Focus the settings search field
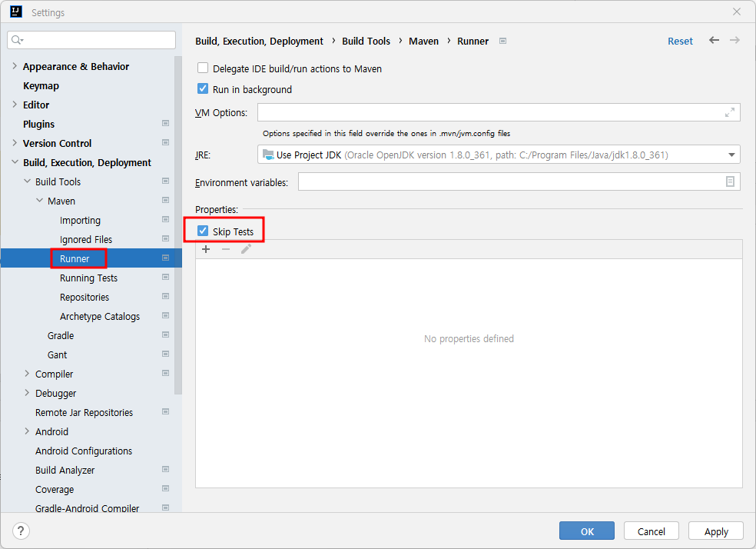Screen dimensions: 756x549 coord(91,39)
